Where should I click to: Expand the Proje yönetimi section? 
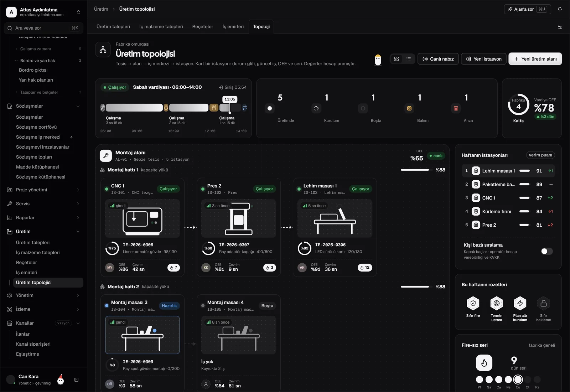click(43, 190)
